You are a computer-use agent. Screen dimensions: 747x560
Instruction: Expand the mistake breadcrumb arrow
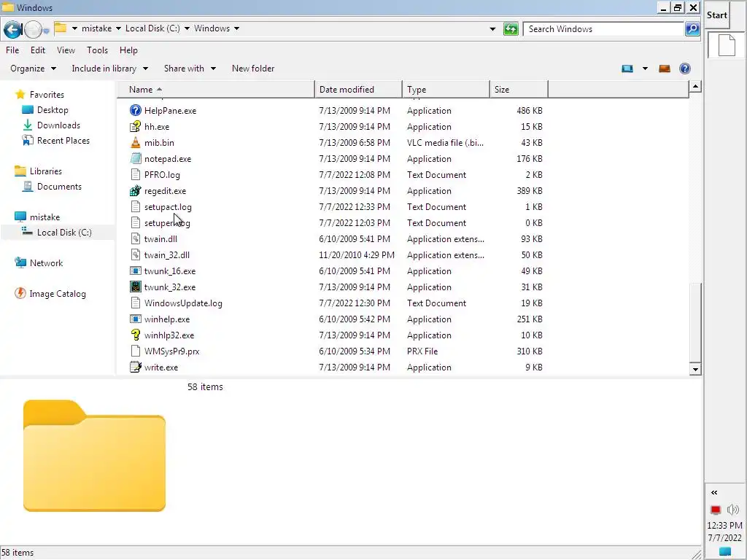(119, 28)
